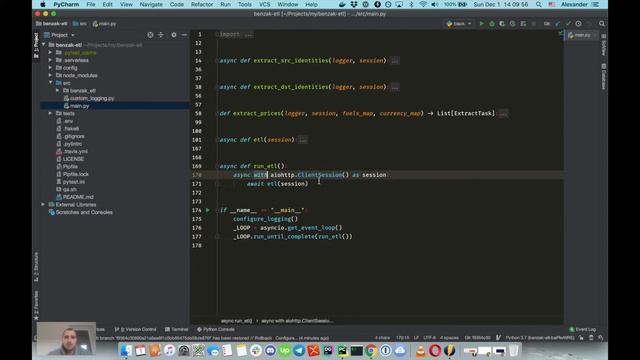Click the Wi-Fi status icon in the menu bar
The width and height of the screenshot is (640, 360).
click(423, 4)
